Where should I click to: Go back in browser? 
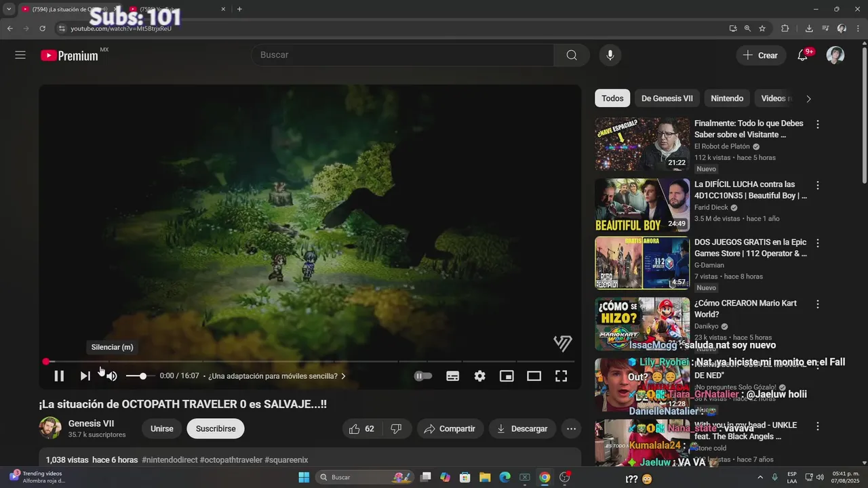9,28
